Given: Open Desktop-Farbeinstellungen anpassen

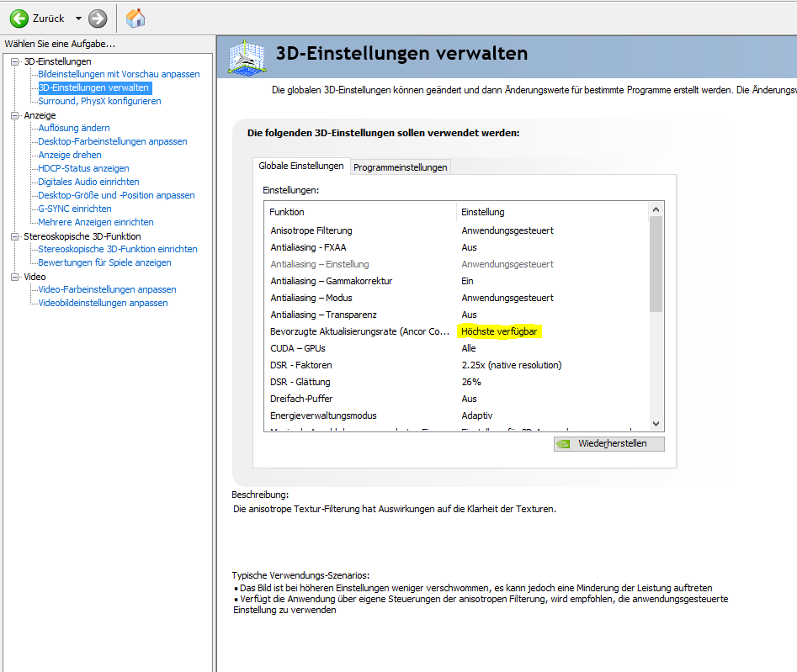Looking at the screenshot, I should 113,141.
